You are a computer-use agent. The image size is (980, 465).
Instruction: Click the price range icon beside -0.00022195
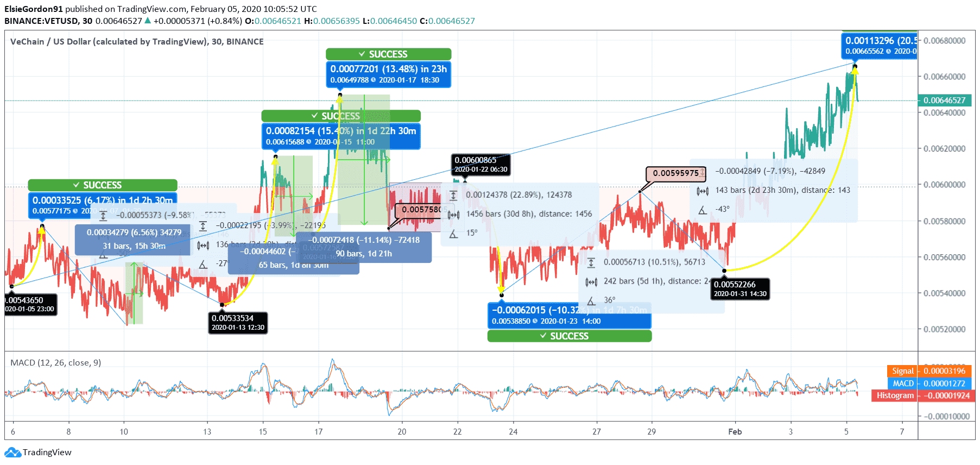(x=203, y=226)
